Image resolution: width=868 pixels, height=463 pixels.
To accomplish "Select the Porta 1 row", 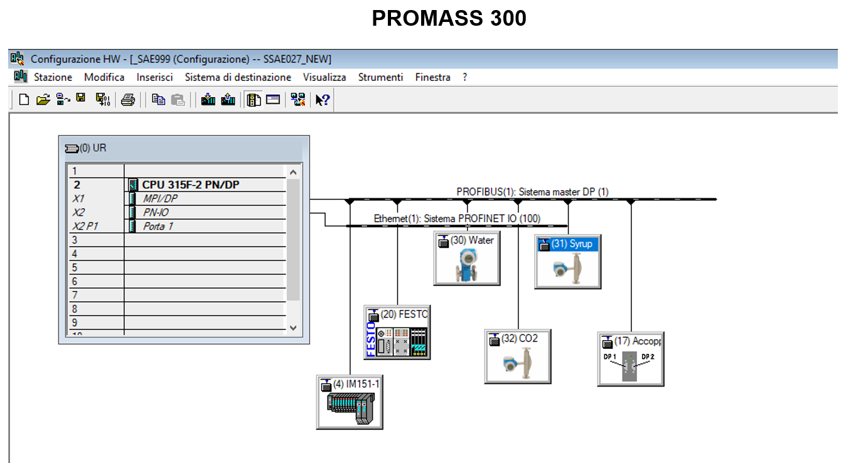I will click(177, 226).
